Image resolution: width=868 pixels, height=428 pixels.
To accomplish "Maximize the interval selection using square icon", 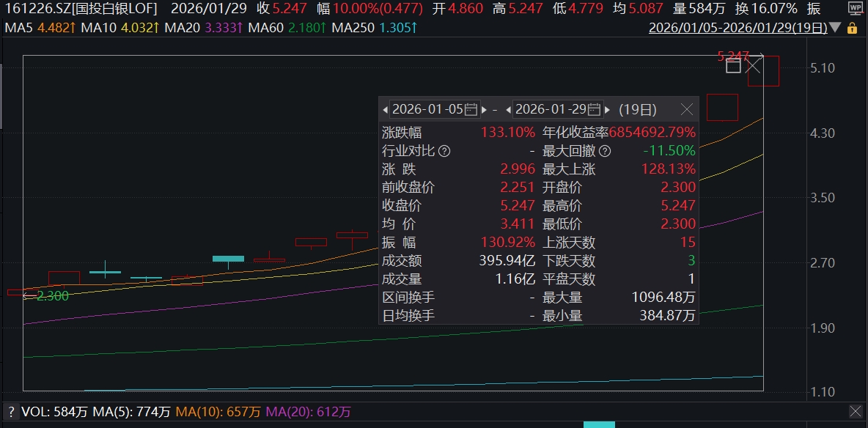I will pos(733,67).
